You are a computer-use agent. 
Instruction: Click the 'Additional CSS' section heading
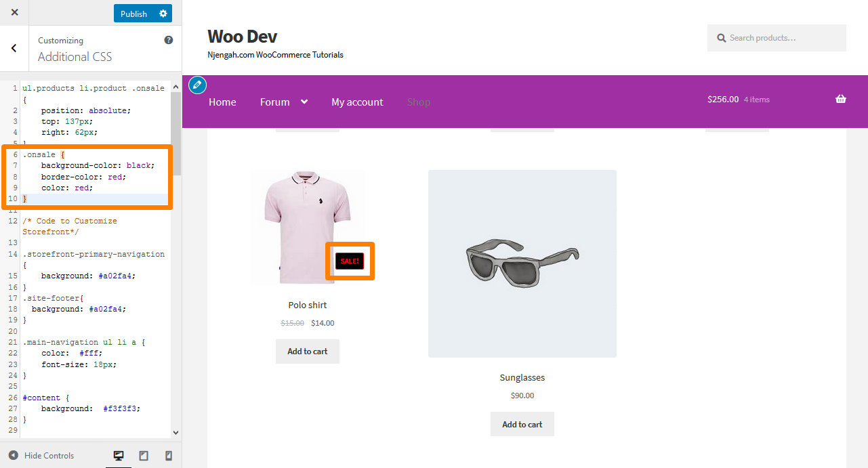(x=75, y=57)
